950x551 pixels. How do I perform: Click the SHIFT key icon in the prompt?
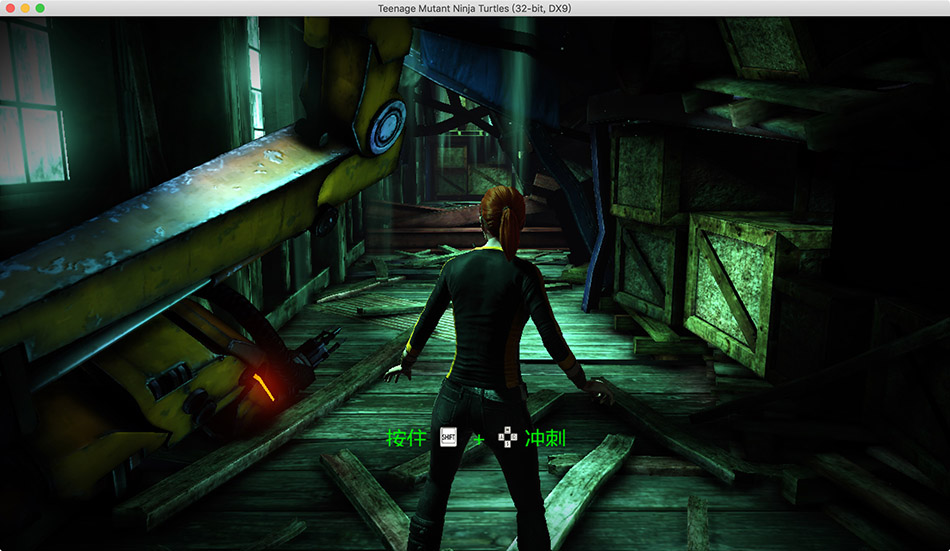448,437
